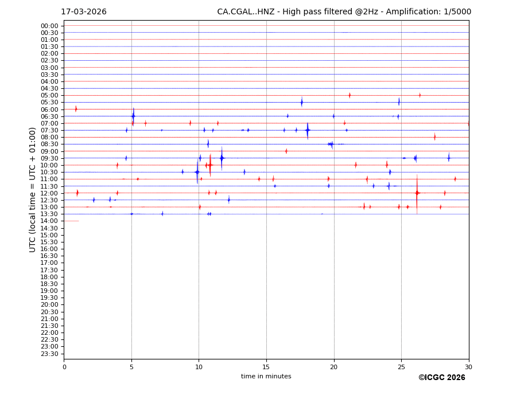532x399 pixels.
Task: Click the 0 tick label on the x-axis
Action: point(64,367)
